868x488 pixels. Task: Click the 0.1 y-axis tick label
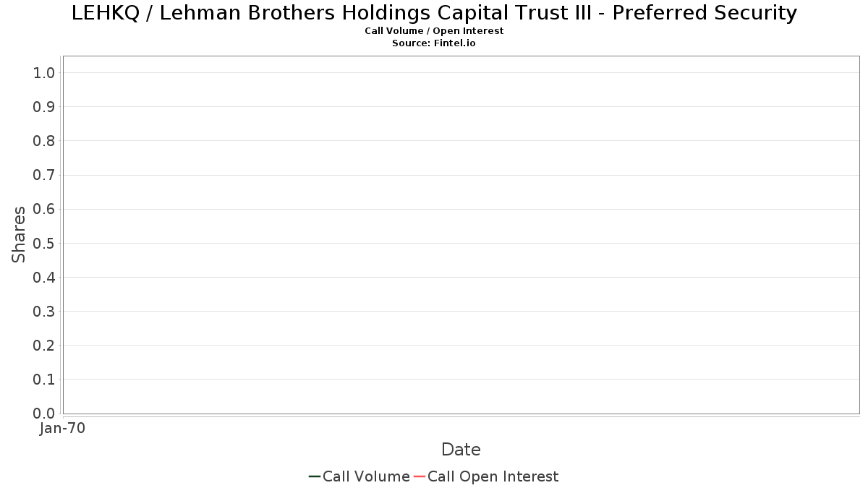[x=44, y=380]
